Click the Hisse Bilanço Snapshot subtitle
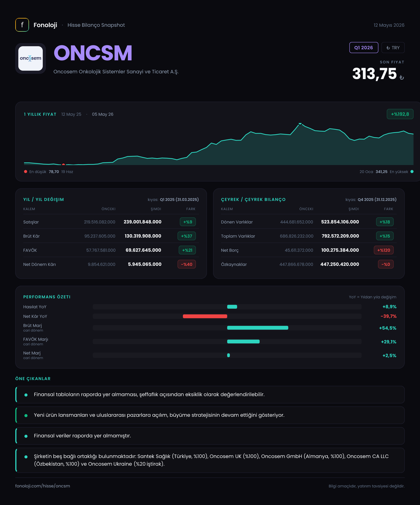 pos(96,25)
